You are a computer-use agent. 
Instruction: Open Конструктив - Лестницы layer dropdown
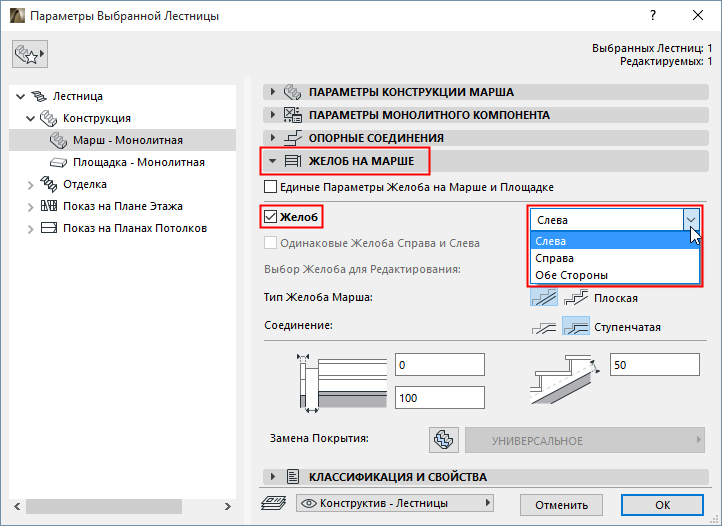pyautogui.click(x=395, y=503)
